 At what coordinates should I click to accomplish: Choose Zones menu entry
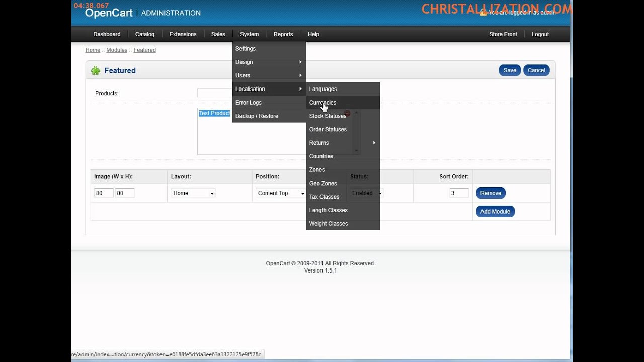click(x=343, y=170)
